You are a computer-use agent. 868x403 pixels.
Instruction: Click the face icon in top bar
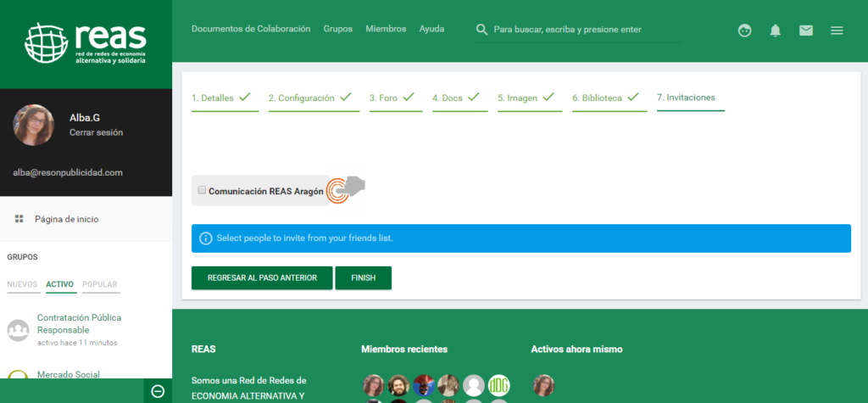click(x=744, y=31)
